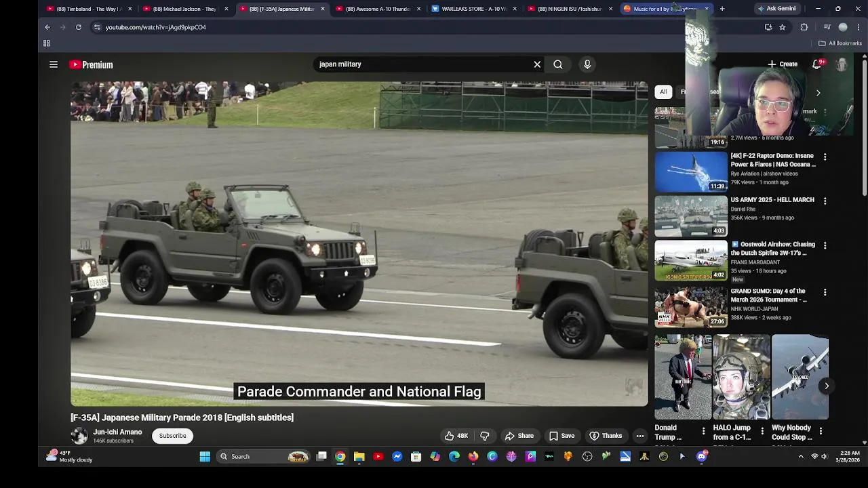Switch to Music for all tab

tap(666, 9)
